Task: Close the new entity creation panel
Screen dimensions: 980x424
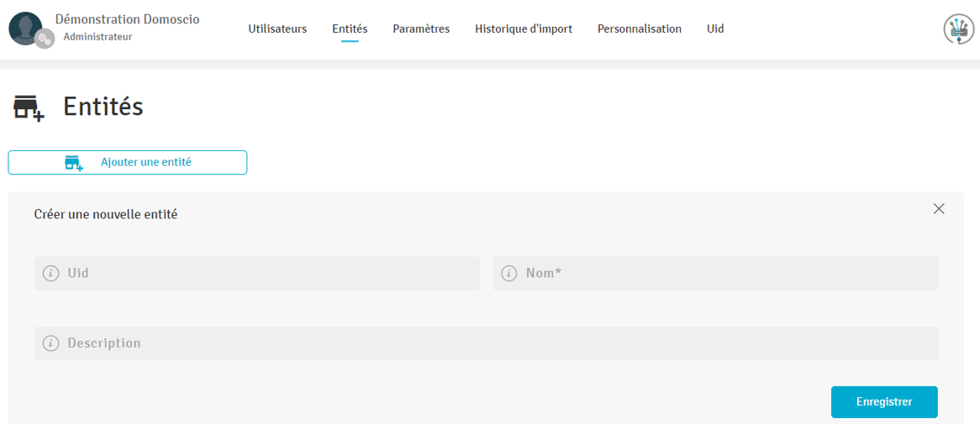Action: pyautogui.click(x=939, y=209)
